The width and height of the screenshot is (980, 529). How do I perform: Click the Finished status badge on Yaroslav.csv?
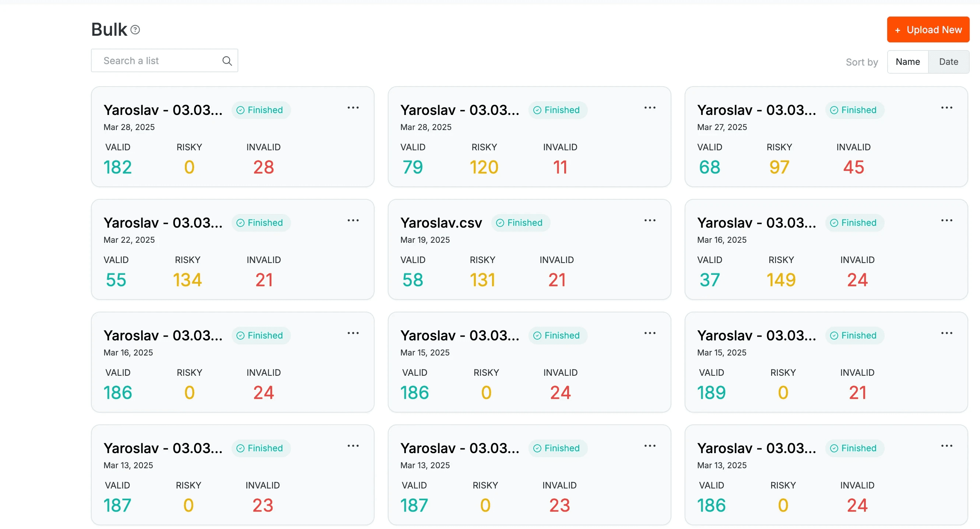[520, 223]
